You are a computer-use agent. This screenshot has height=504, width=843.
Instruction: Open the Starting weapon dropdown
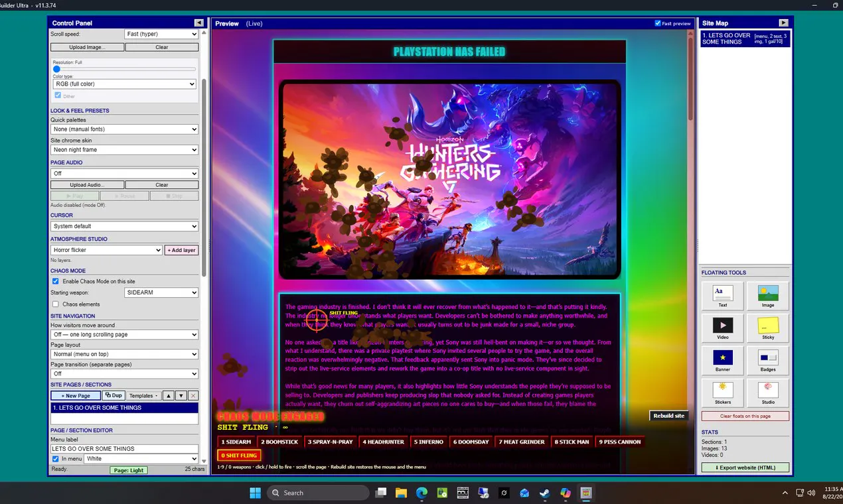tap(161, 292)
